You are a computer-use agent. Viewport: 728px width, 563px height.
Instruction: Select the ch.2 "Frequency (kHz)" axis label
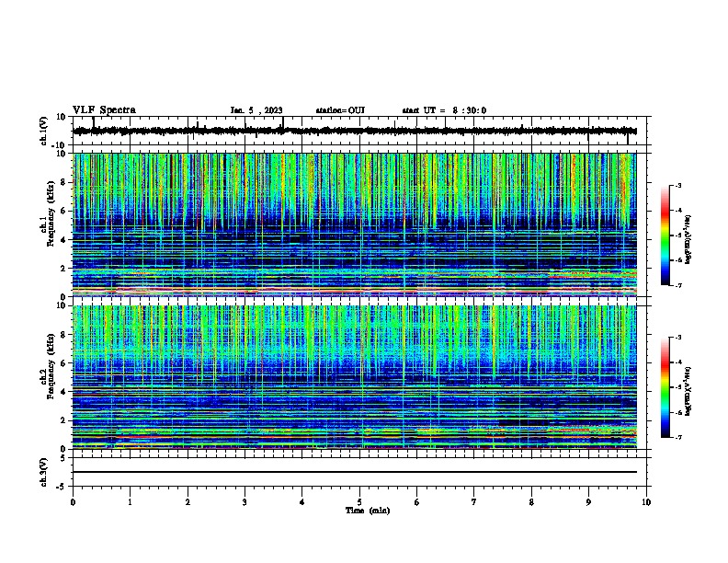pyautogui.click(x=51, y=366)
